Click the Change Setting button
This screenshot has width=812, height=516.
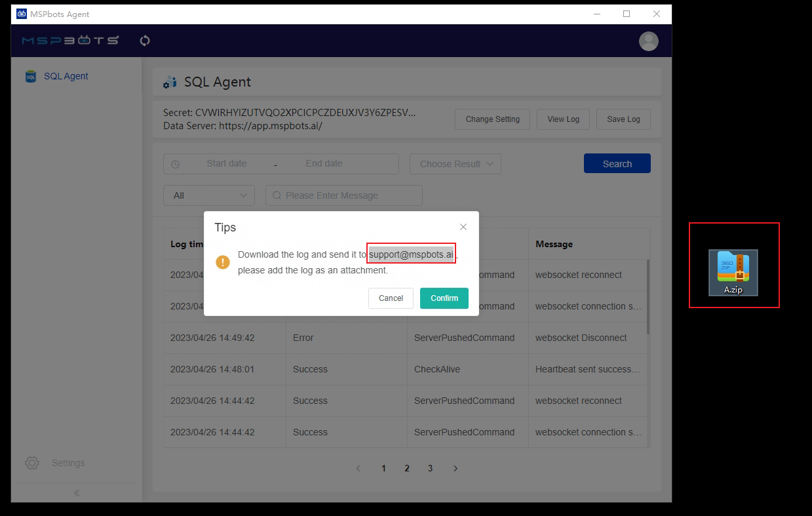click(x=492, y=119)
